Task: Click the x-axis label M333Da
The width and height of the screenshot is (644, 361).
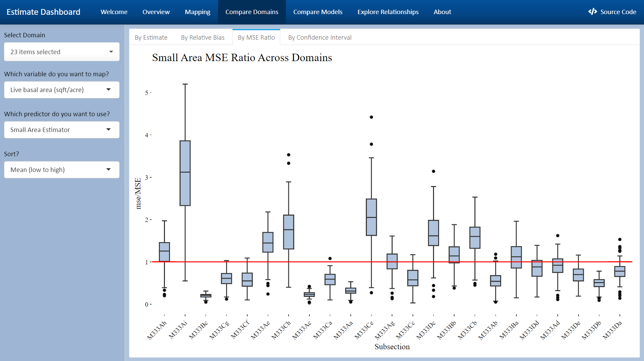Action: (612, 330)
